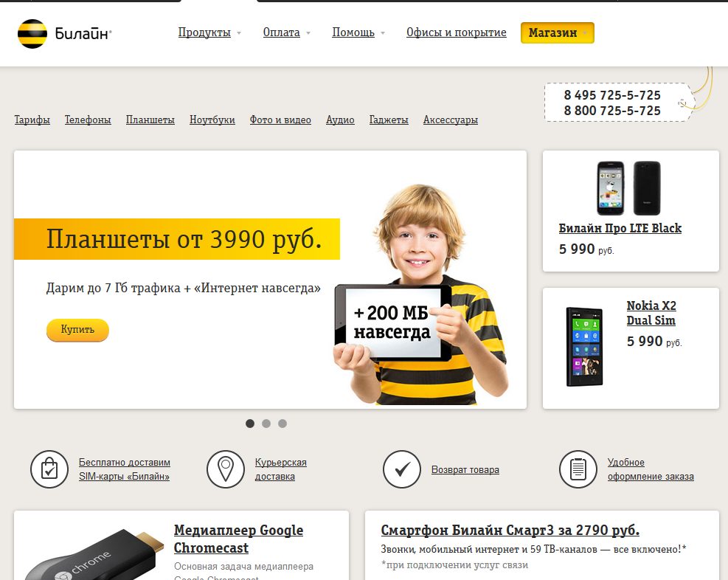Click the checkmark return goods icon
The height and width of the screenshot is (580, 728).
point(402,469)
